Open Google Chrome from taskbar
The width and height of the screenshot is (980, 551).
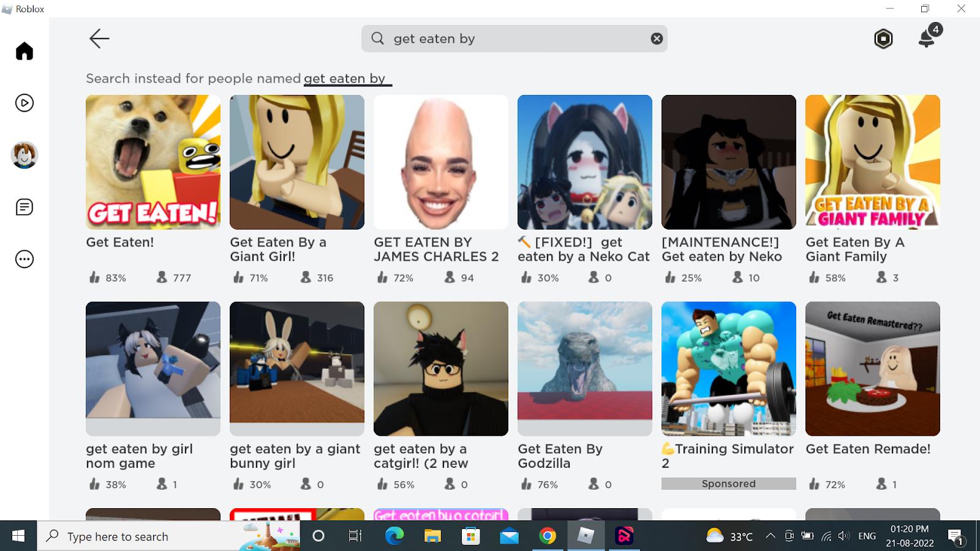[x=548, y=536]
